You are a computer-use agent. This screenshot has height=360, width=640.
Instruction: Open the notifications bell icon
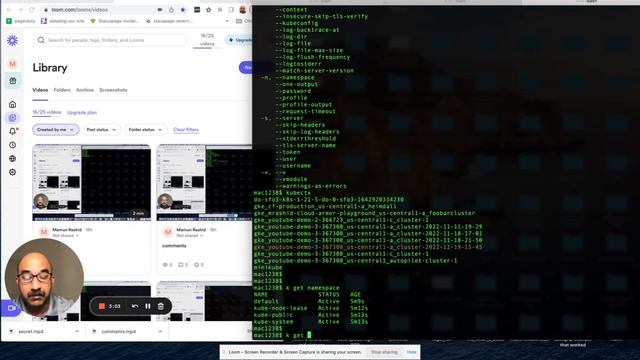13,131
